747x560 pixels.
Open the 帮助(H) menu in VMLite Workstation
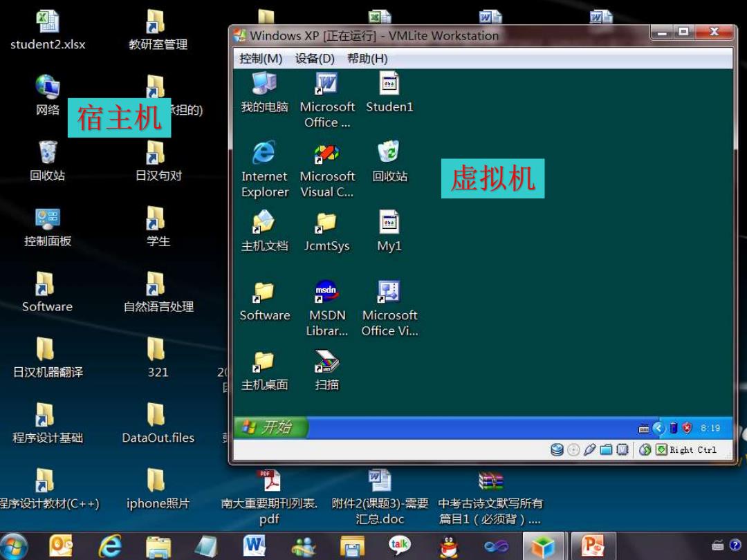coord(367,59)
